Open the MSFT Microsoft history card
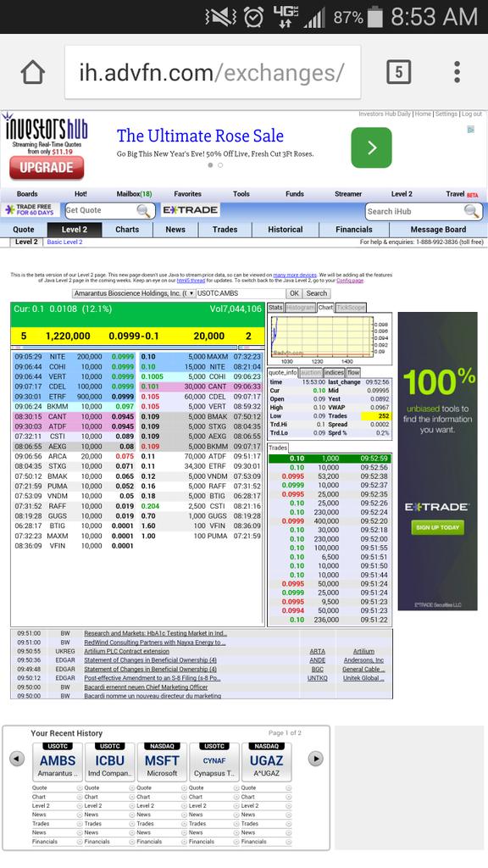 [162, 762]
